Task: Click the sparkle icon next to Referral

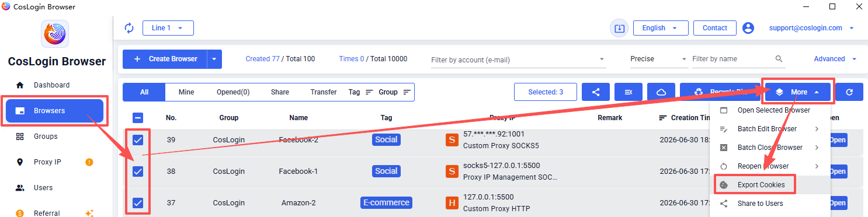Action: pyautogui.click(x=89, y=213)
